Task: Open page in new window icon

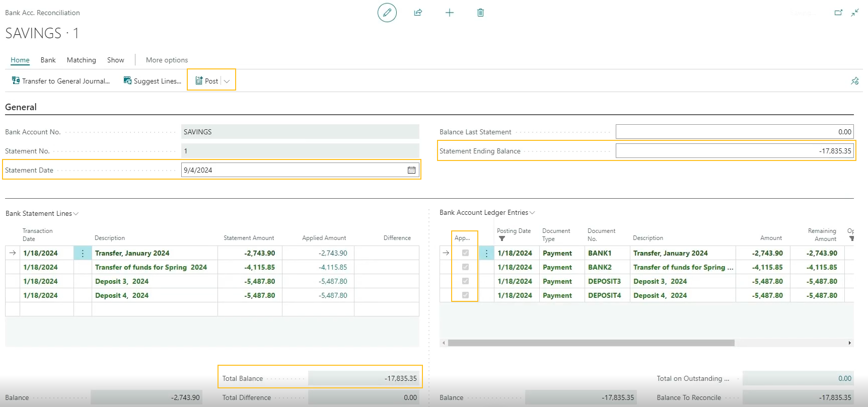Action: tap(838, 13)
